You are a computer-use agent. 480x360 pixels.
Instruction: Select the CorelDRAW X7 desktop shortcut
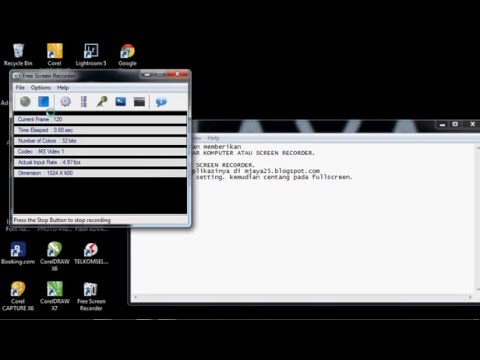55,296
